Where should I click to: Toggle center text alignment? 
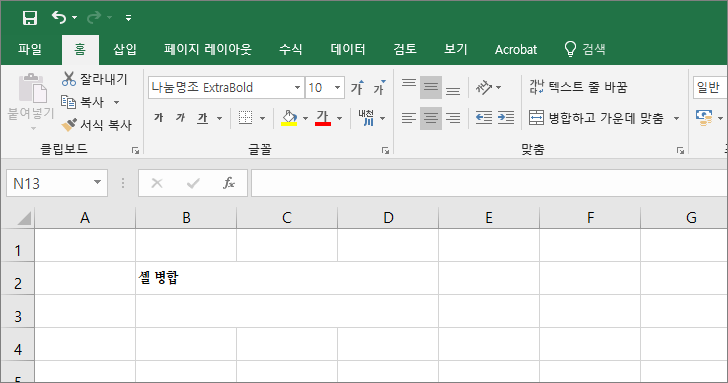click(431, 118)
